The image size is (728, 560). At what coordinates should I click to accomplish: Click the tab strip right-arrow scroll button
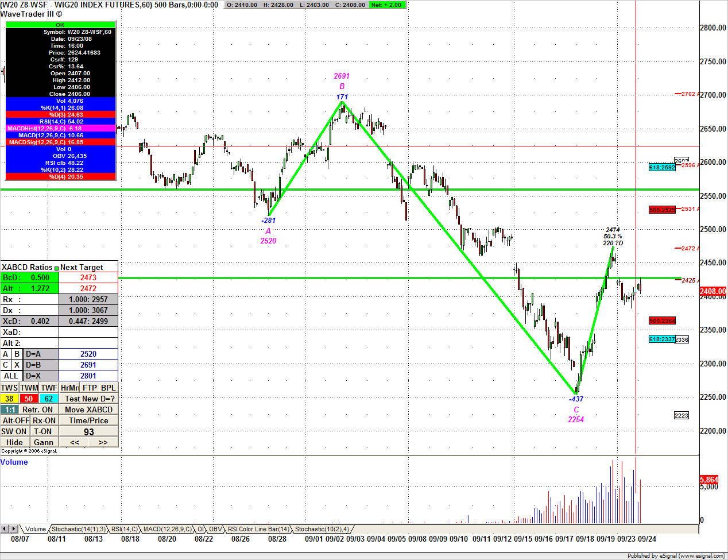[x=14, y=528]
